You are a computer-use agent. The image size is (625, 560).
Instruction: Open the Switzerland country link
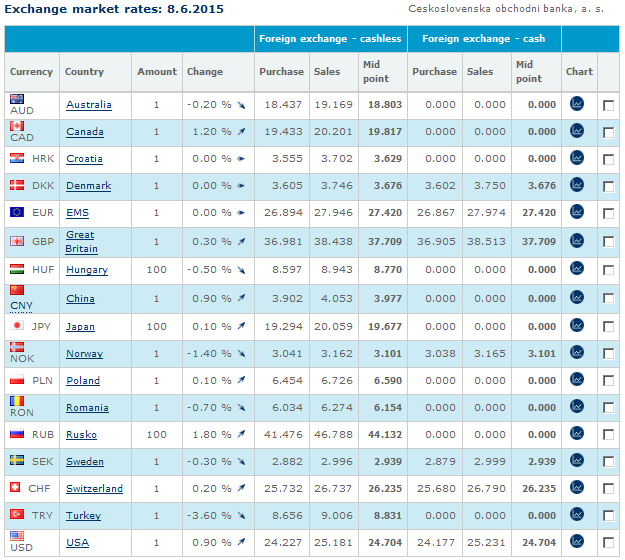[94, 489]
